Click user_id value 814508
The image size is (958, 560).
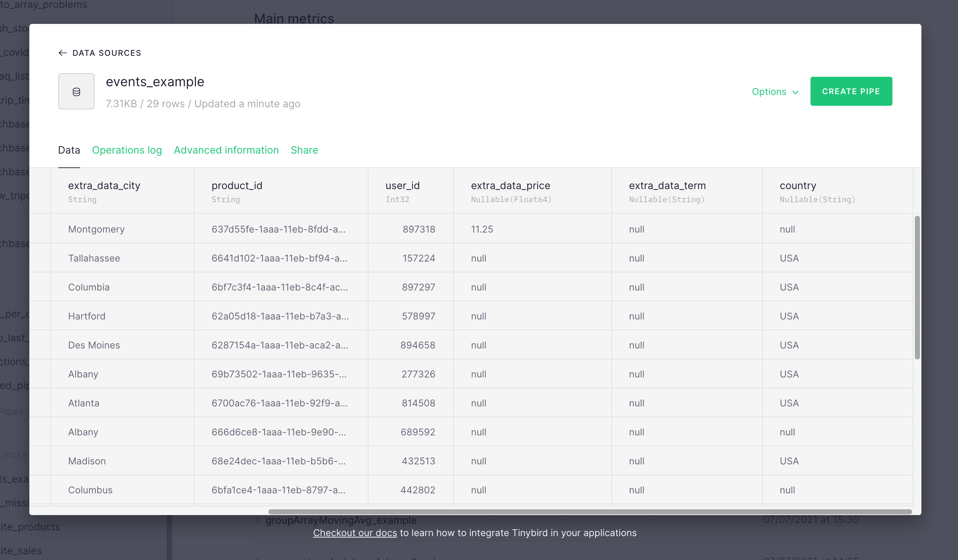[418, 403]
